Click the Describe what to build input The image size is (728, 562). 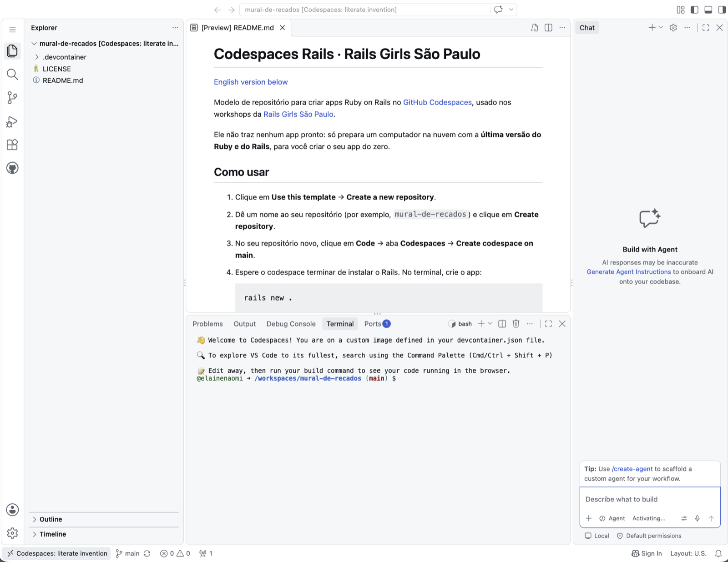tap(650, 499)
